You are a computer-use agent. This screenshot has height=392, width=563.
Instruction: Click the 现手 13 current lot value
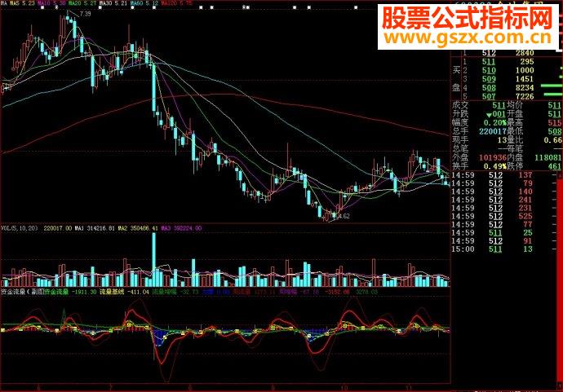(502, 140)
